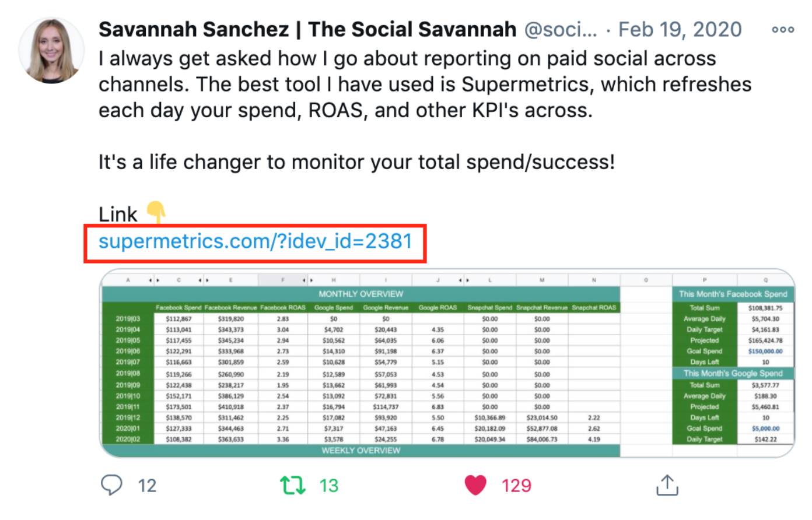
Task: Click the green retweet arrows icon
Action: coord(293,485)
